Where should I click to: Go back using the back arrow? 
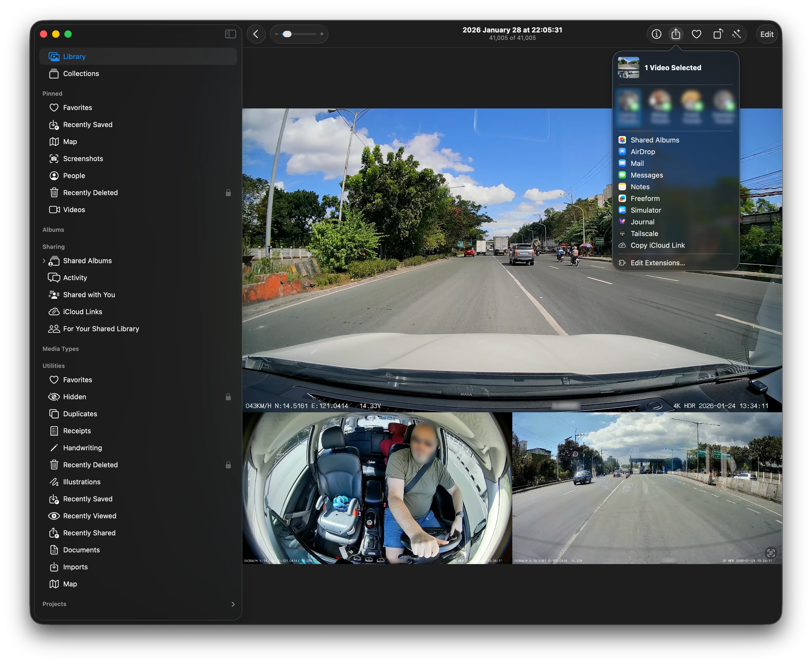coord(256,34)
